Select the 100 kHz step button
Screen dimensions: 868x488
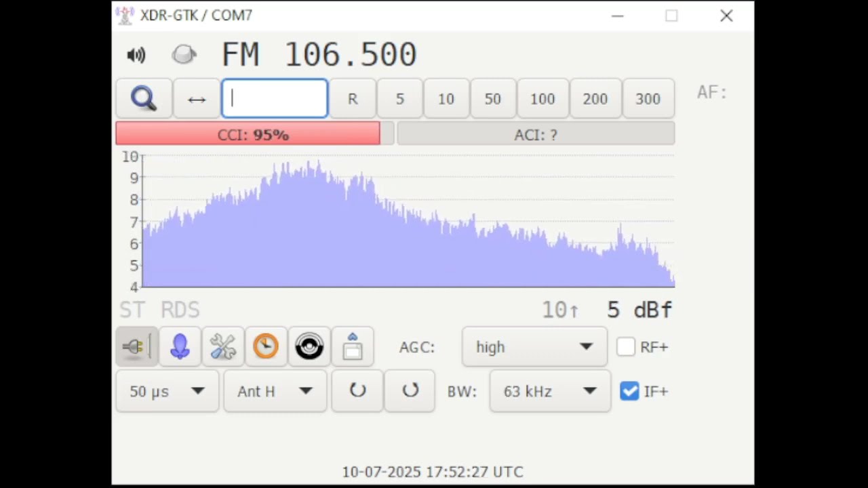tap(542, 99)
